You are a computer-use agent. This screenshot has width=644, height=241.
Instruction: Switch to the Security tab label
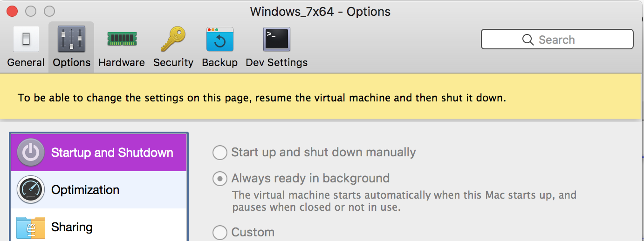[173, 62]
